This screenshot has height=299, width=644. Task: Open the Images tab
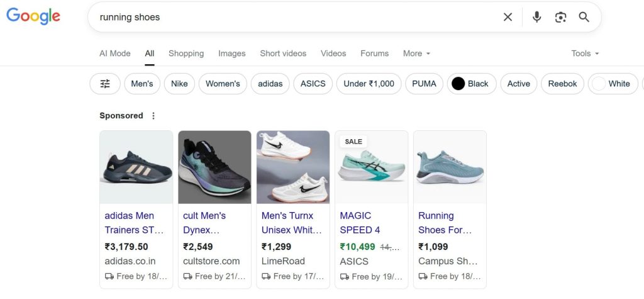231,54
